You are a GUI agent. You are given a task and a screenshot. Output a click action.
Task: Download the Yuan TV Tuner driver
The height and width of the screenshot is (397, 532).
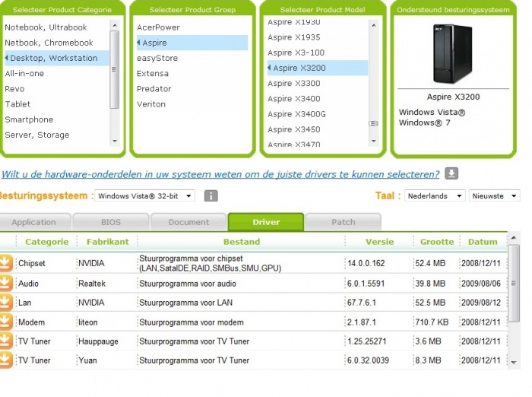coord(7,360)
